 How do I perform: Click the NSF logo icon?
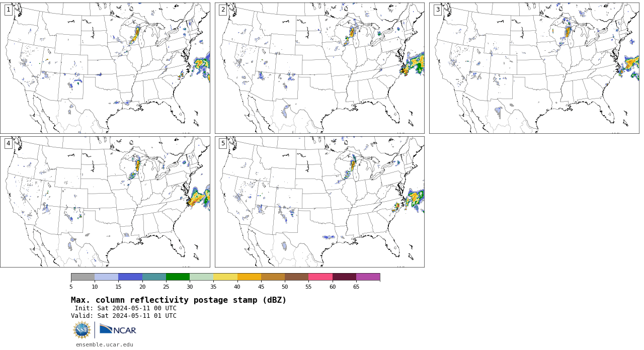[x=82, y=330]
